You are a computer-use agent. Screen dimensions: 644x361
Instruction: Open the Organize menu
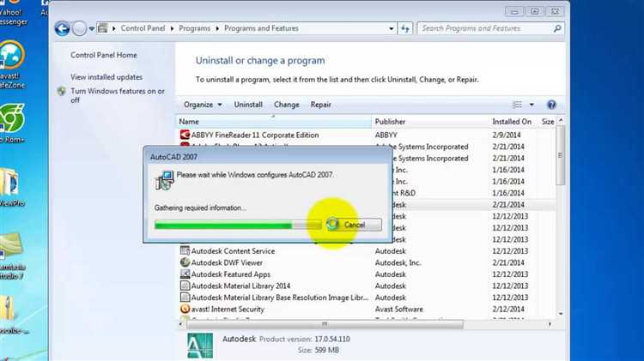coord(203,105)
